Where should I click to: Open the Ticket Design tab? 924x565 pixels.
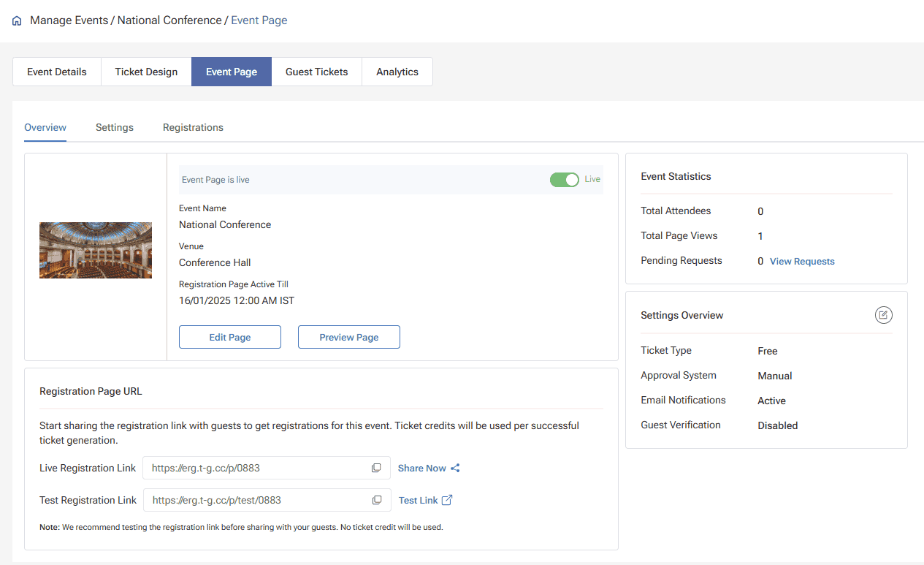(146, 72)
